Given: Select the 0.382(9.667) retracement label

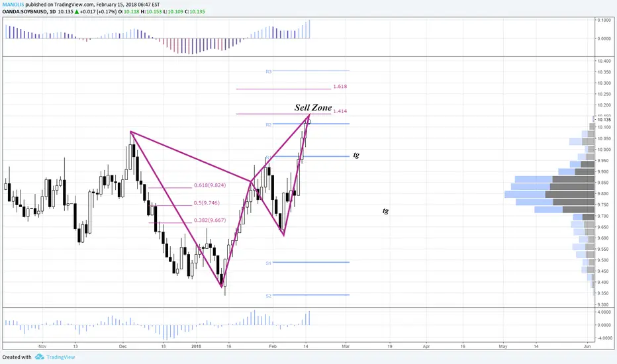Looking at the screenshot, I should click(x=210, y=220).
